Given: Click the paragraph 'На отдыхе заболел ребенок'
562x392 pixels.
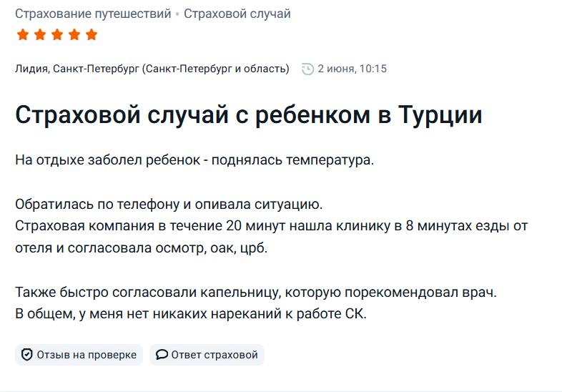Looking at the screenshot, I should [194, 160].
